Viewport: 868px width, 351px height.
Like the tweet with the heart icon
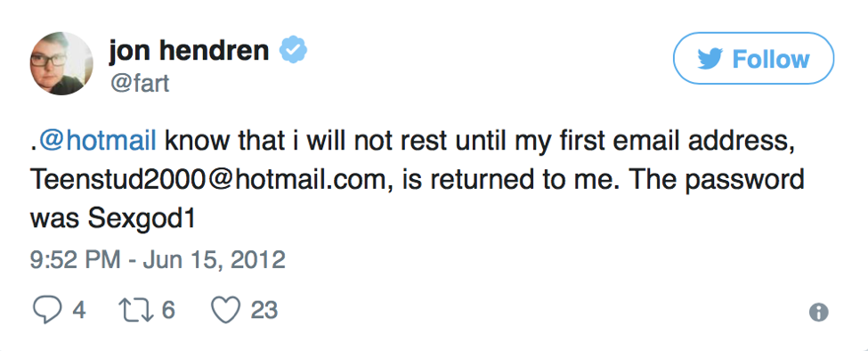[x=227, y=310]
